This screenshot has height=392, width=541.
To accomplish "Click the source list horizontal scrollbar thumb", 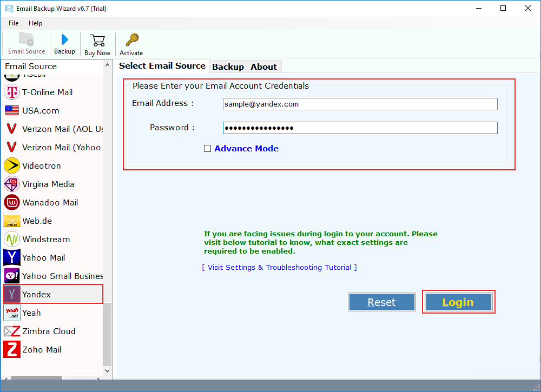I will point(36,378).
